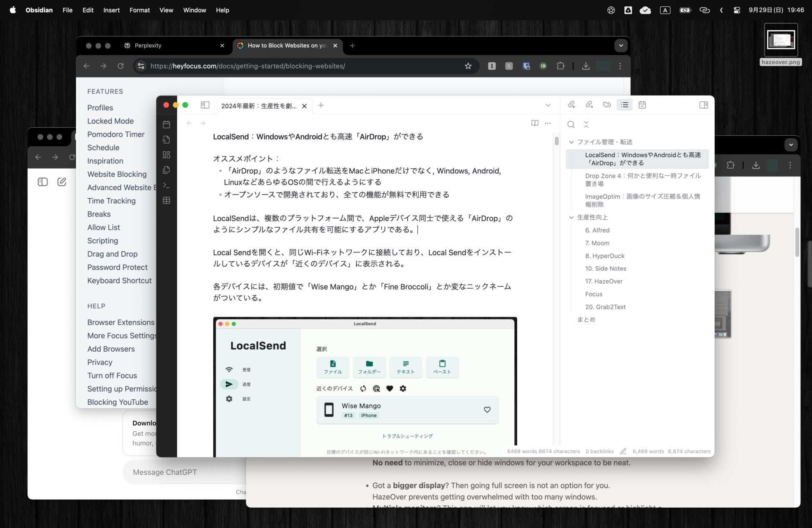Switch to reading view book icon
Screen dimensions: 812x528
tap(535, 123)
